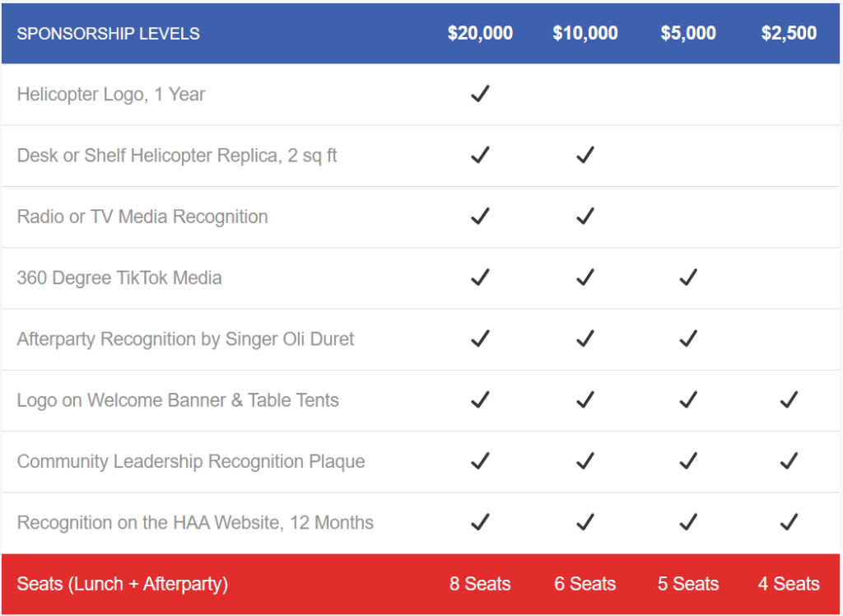Viewport: 843px width, 616px height.
Task: Click the $2,500 checkmark for Welcome Banner row
Action: (x=789, y=400)
